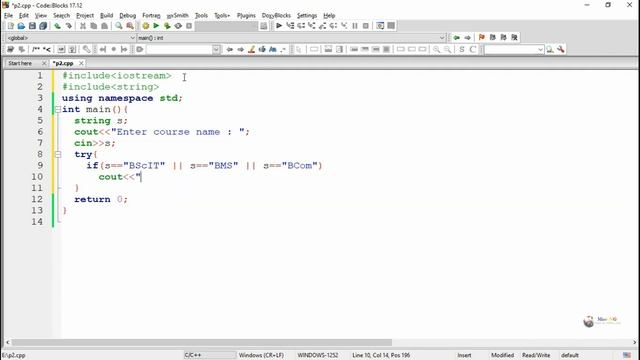Click the Paste icon

[x=104, y=26]
